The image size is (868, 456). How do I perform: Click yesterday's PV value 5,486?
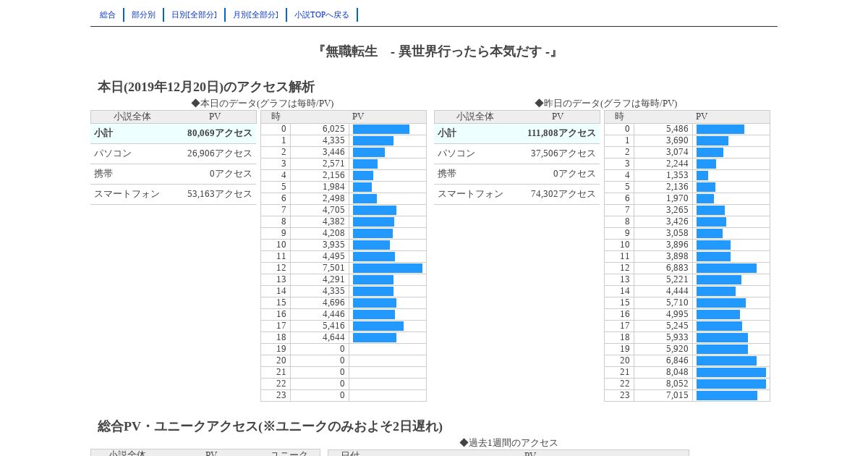point(677,129)
